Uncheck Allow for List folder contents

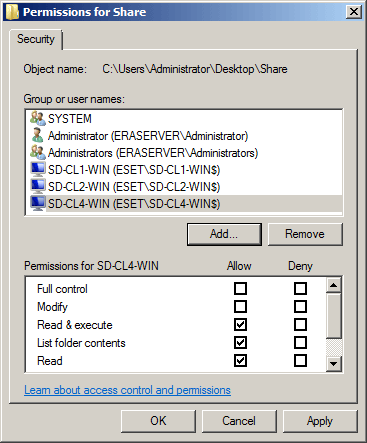[x=240, y=343]
